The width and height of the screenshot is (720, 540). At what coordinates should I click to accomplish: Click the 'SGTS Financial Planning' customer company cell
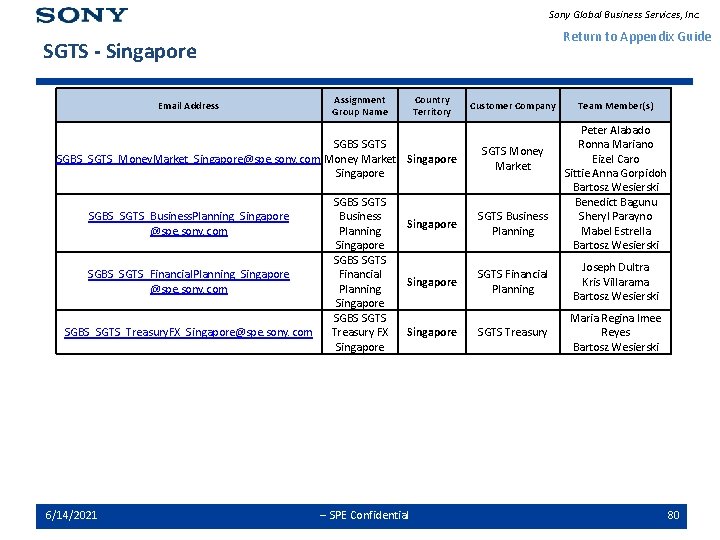[512, 281]
